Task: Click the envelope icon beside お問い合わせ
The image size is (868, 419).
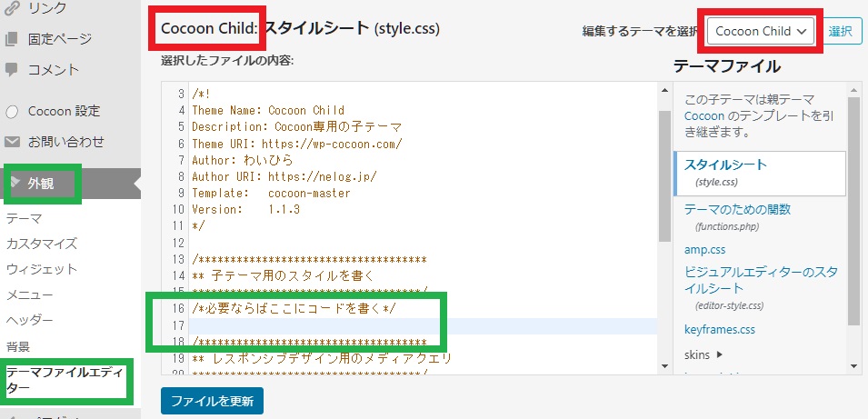Action: (12, 143)
